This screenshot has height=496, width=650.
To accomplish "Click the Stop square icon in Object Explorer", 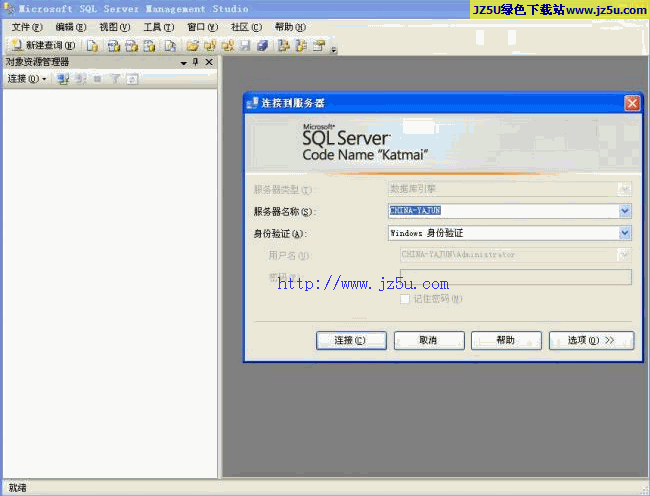I will pyautogui.click(x=97, y=79).
